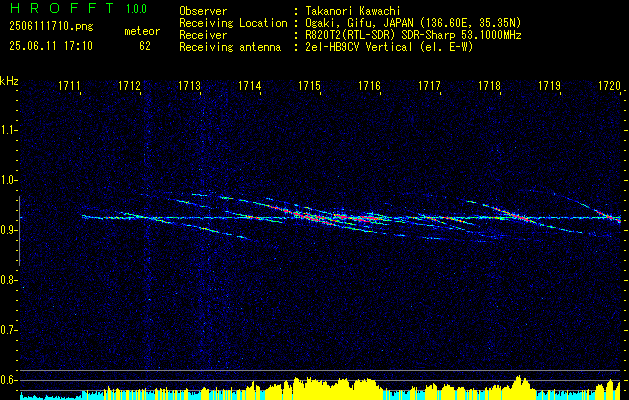Click time marker 1713
The image size is (629, 400).
pos(189,86)
